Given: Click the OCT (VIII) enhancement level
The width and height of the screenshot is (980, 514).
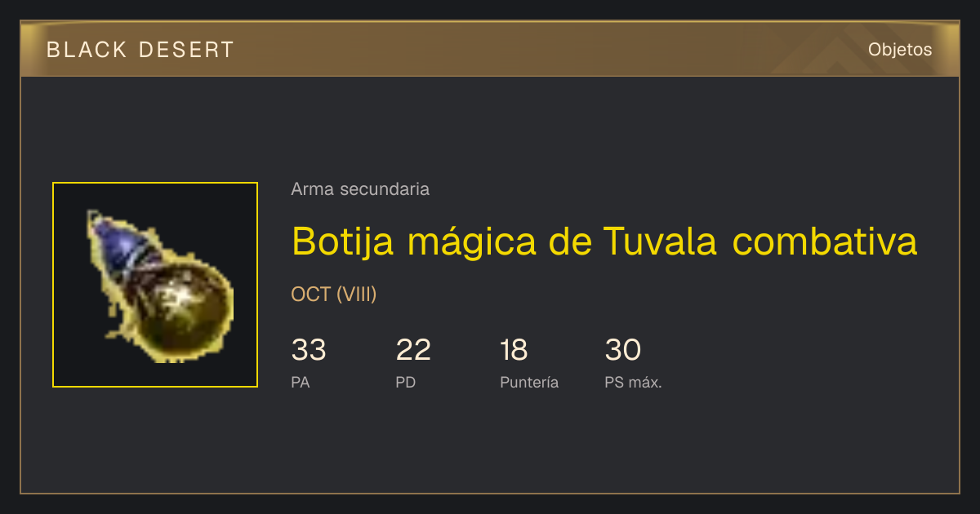Looking at the screenshot, I should pyautogui.click(x=334, y=295).
